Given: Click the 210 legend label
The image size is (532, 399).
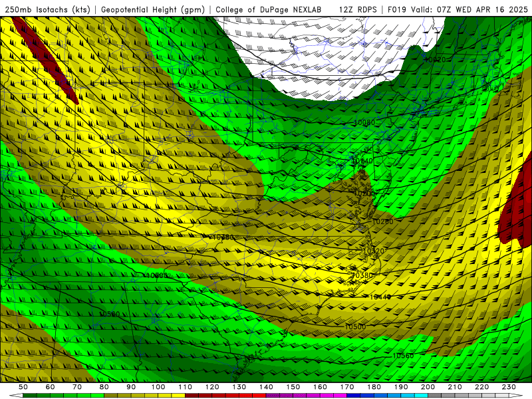Looking at the screenshot, I should 455,387.
